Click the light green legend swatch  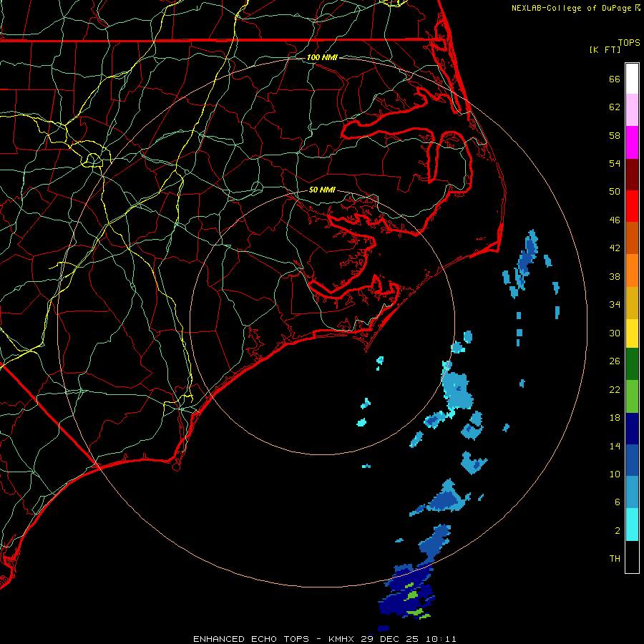[632, 396]
